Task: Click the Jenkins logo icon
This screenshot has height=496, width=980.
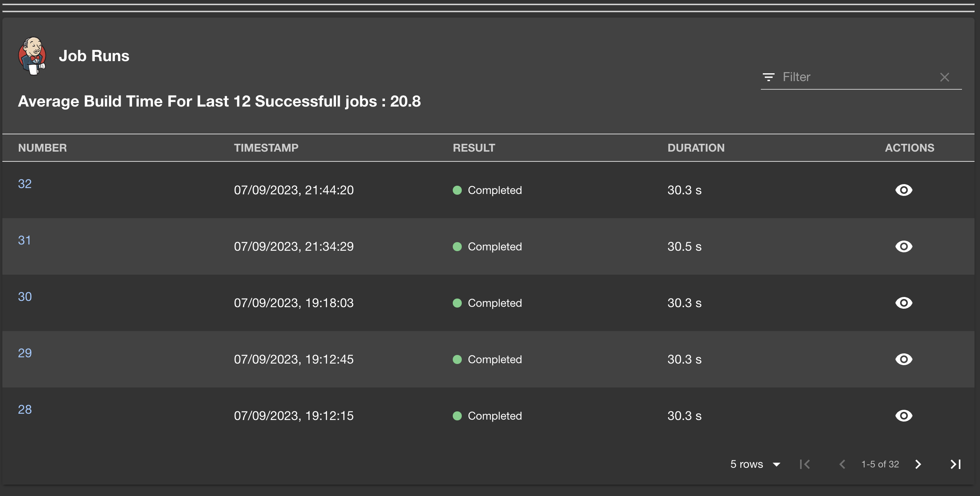Action: tap(32, 56)
